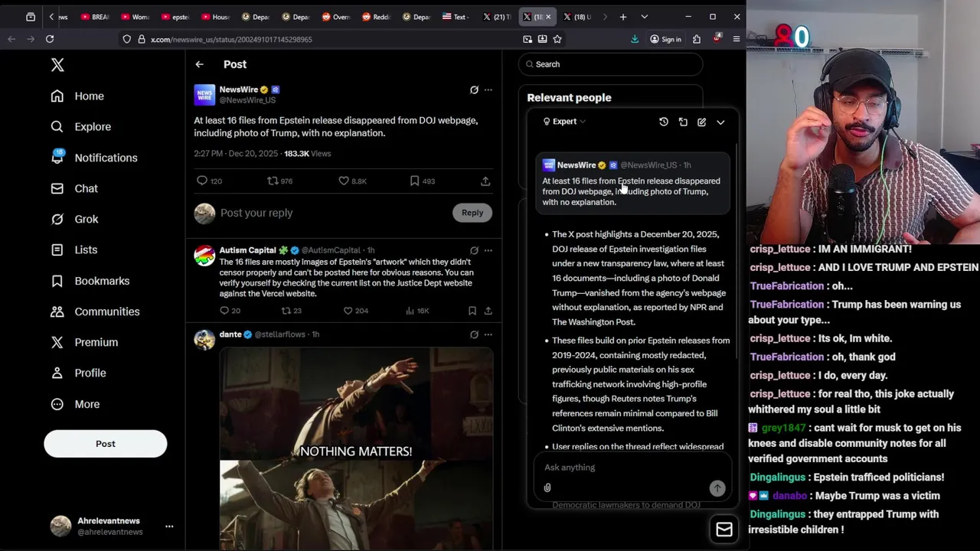Screen dimensions: 980x551
Task: Open Grok history icon in panel
Action: pyautogui.click(x=664, y=122)
